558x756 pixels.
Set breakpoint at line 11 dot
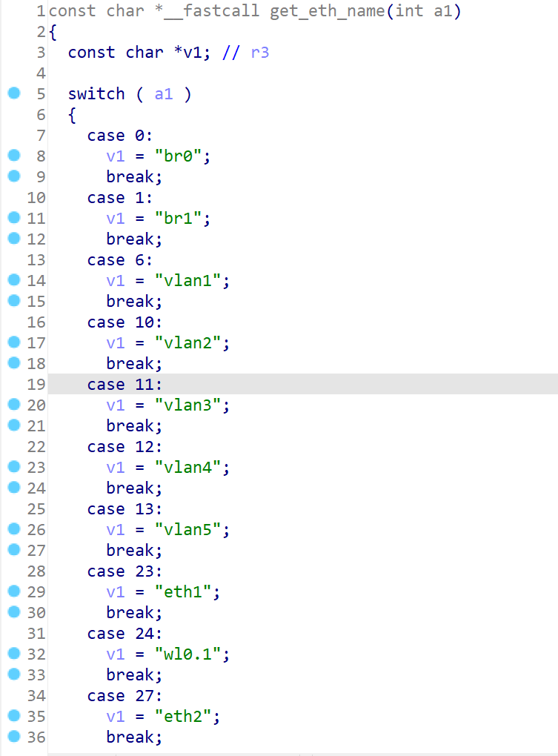13,218
